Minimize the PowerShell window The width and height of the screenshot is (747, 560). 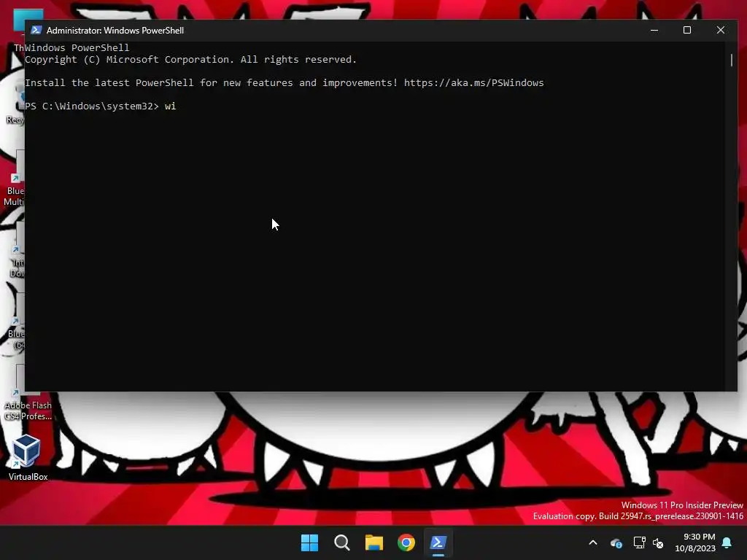(654, 30)
